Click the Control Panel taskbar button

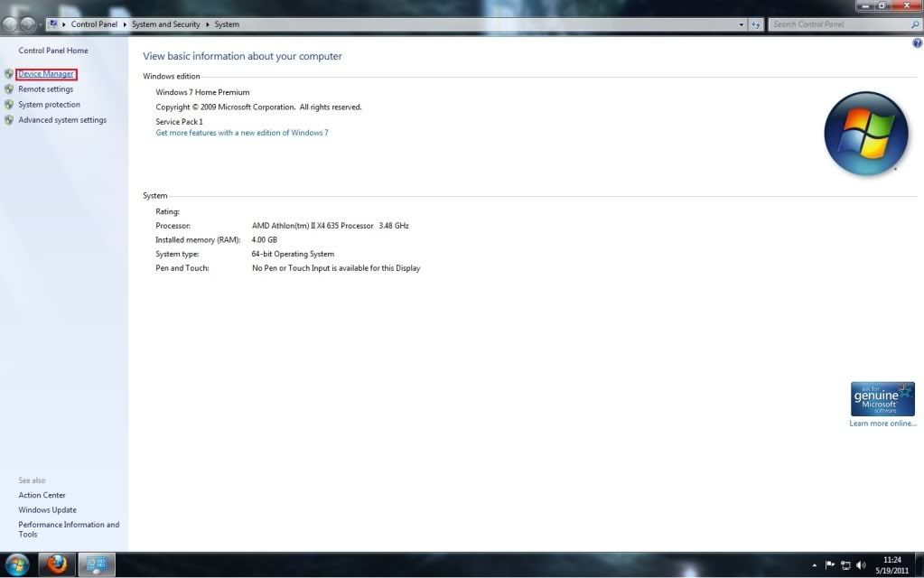96,564
